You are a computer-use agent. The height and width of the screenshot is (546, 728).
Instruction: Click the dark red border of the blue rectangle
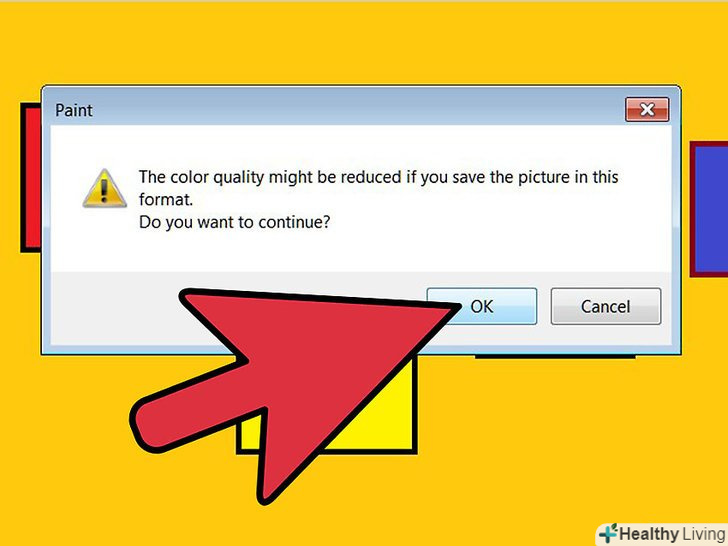point(692,209)
